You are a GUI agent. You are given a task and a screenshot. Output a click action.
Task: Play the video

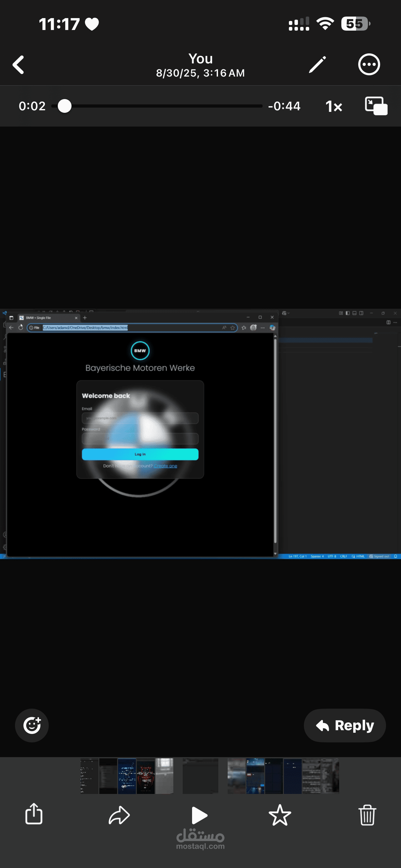199,816
